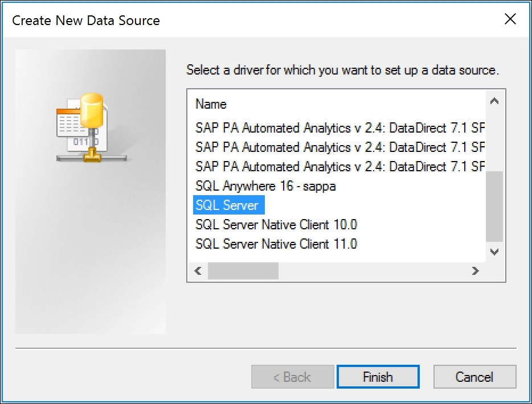Select the SQL Anywhere 16 - sappa driver
The height and width of the screenshot is (404, 532).
(x=265, y=186)
